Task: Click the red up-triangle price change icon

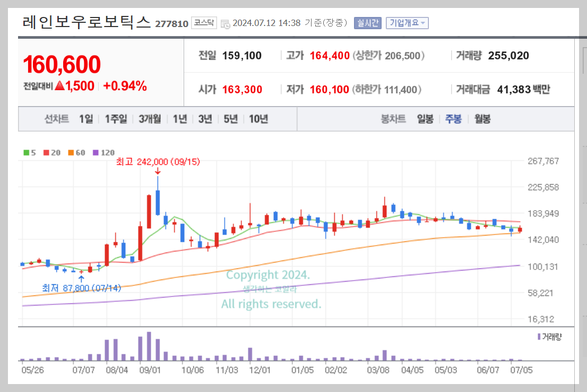Action: coord(59,85)
